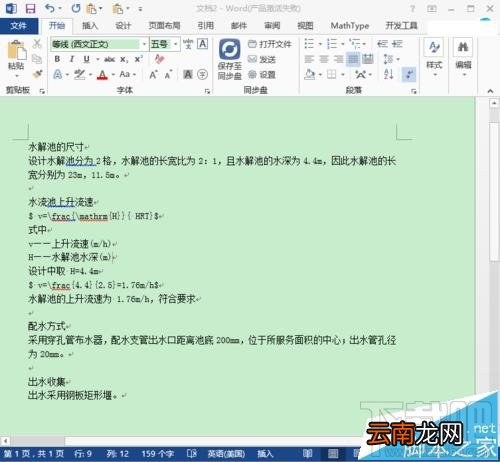Toggle strikethrough abc
The width and height of the screenshot is (500, 462).
(109, 59)
